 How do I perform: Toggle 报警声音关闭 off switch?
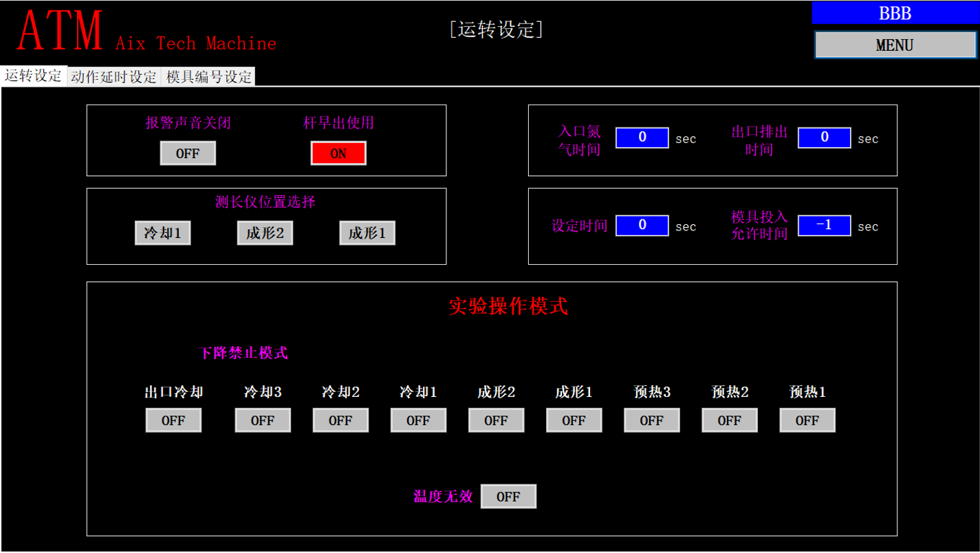pos(188,153)
